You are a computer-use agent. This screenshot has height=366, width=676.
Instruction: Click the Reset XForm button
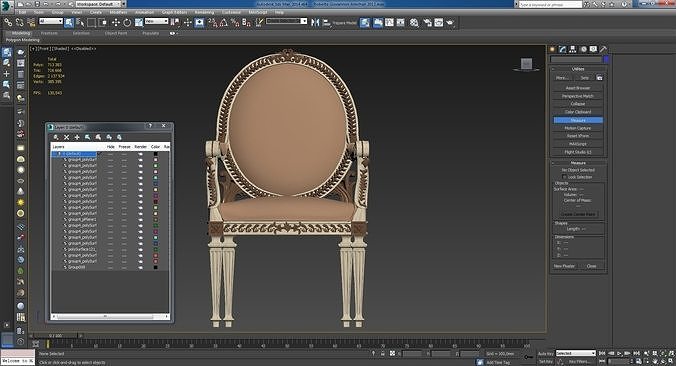tap(578, 136)
